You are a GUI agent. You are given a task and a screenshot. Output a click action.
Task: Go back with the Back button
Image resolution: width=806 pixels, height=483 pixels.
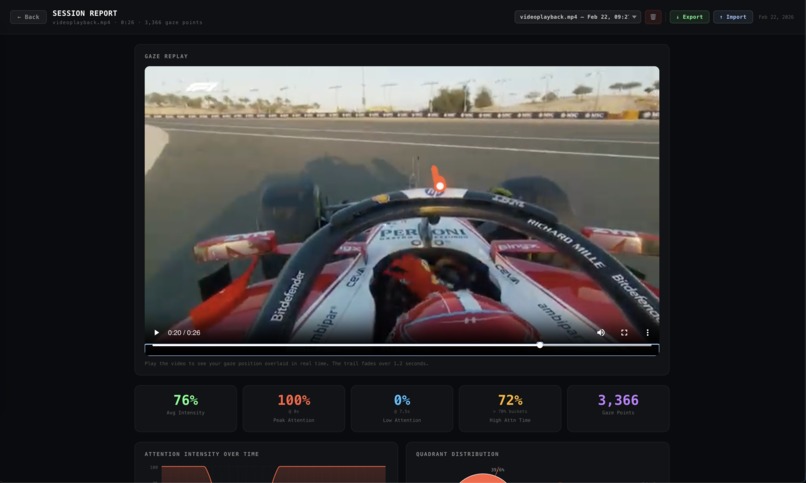[28, 17]
